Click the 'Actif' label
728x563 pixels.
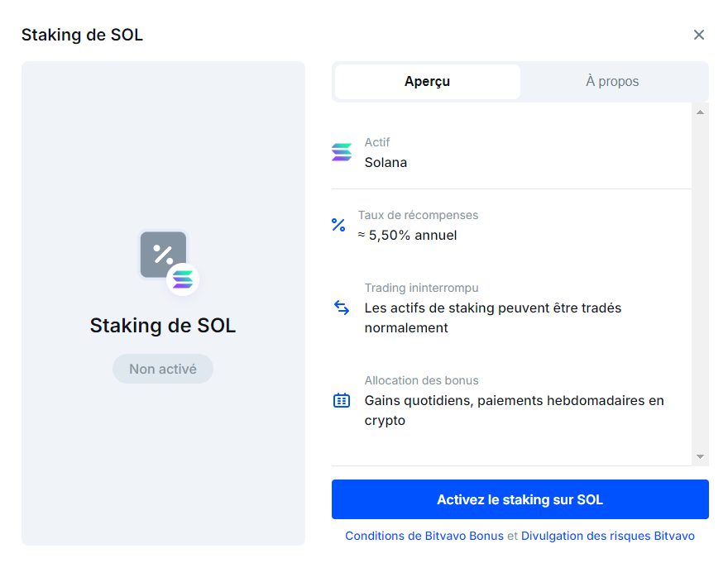click(x=377, y=142)
